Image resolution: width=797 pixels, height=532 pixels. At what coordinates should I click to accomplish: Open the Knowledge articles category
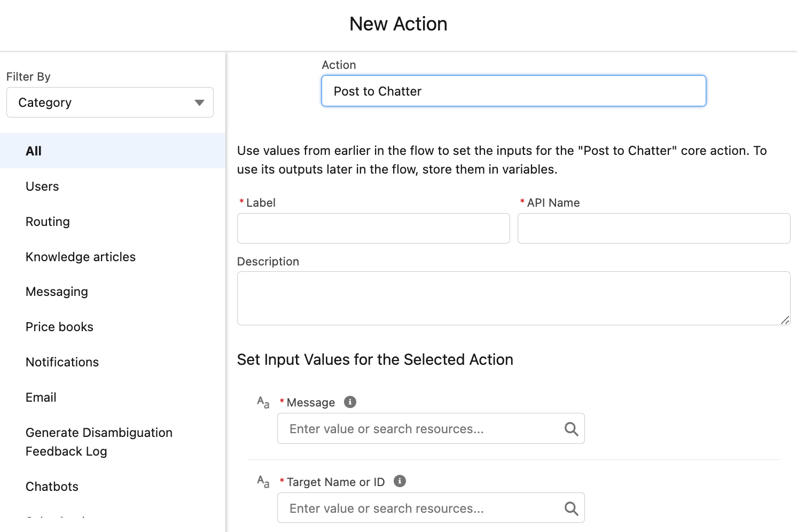tap(80, 256)
